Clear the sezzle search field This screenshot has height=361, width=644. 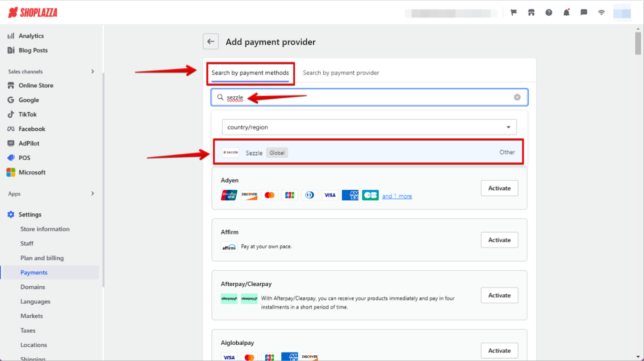click(517, 97)
